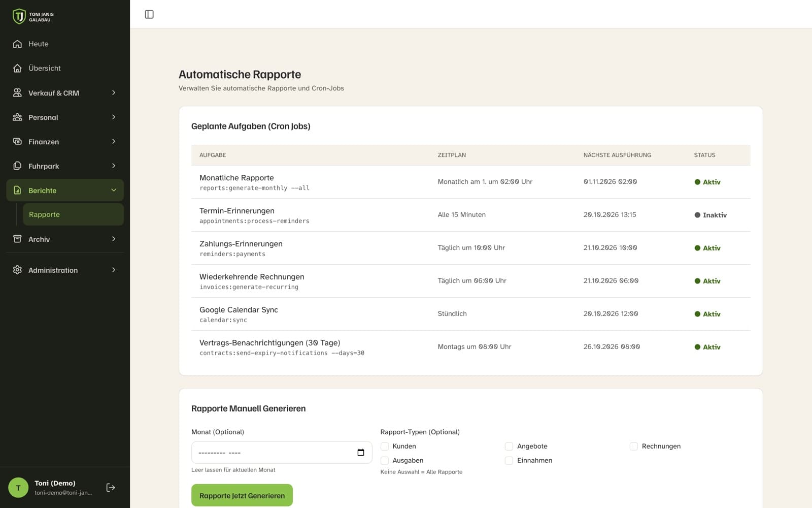Open the Administration sidebar item
Viewport: 812px width, 508px height.
65,270
